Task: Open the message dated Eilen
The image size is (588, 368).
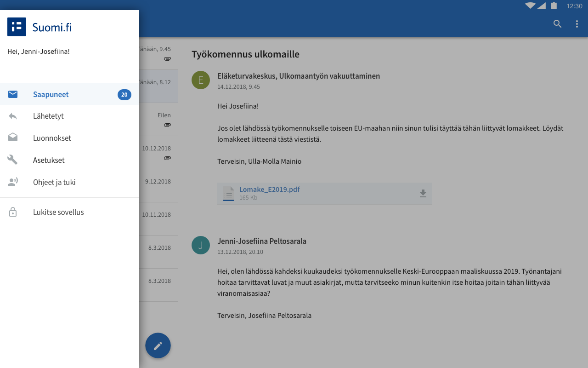Action: tap(158, 119)
